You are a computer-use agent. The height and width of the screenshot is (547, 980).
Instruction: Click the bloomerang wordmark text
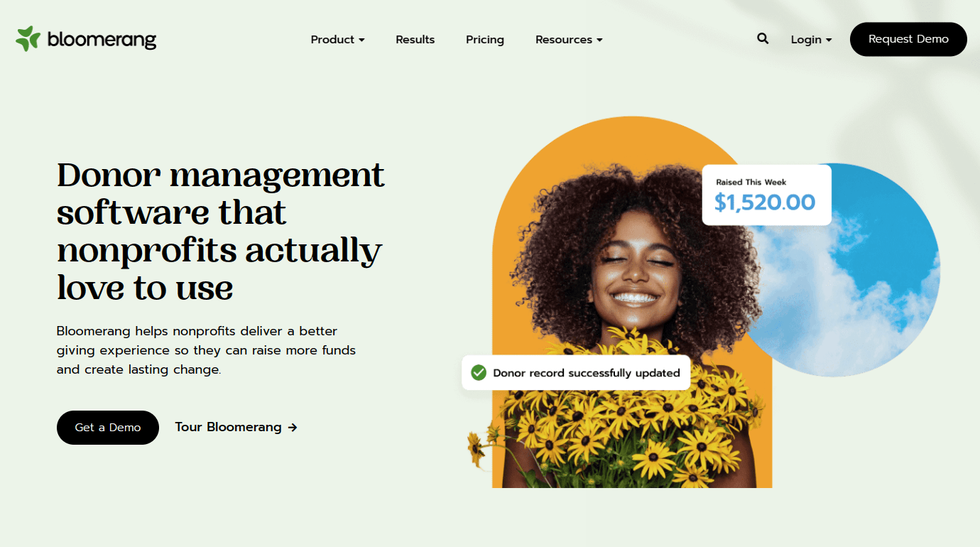(x=102, y=40)
